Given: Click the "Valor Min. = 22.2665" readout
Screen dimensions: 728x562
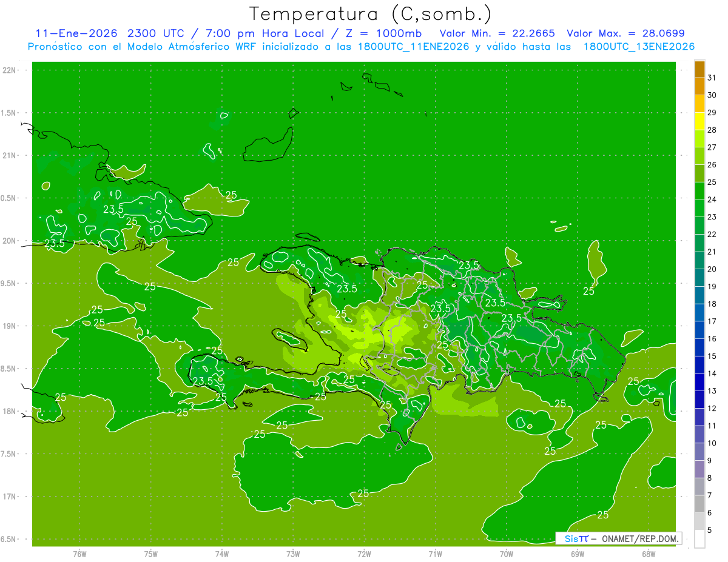Looking at the screenshot, I should (497, 33).
